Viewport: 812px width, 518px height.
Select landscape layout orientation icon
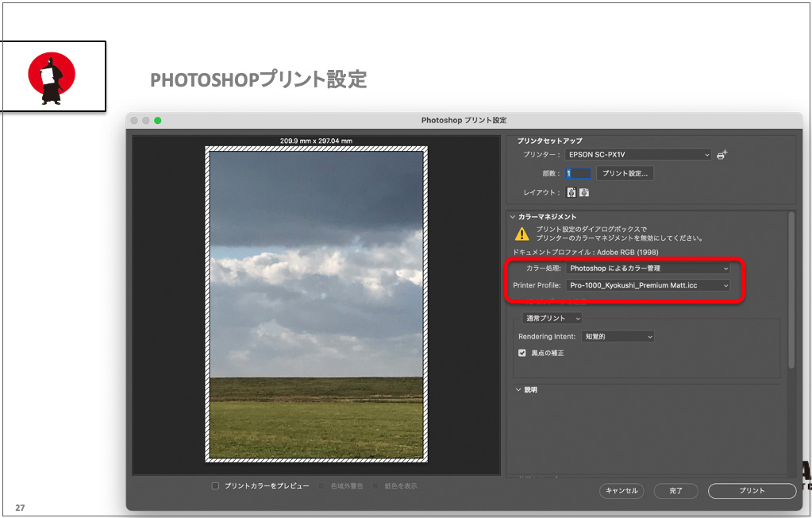(584, 192)
